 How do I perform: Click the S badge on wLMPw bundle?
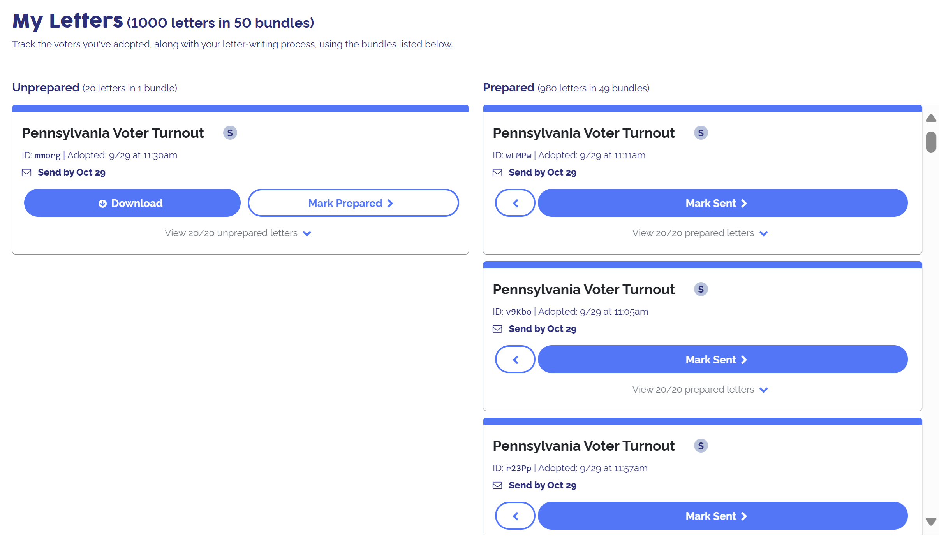[701, 133]
